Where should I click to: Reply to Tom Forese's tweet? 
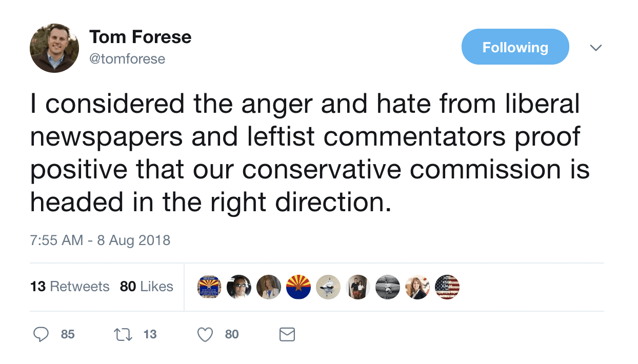coord(41,334)
